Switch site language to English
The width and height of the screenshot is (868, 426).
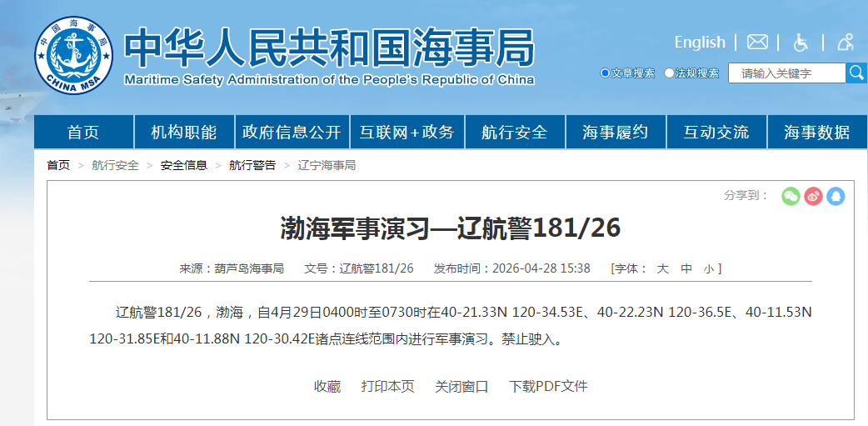700,42
